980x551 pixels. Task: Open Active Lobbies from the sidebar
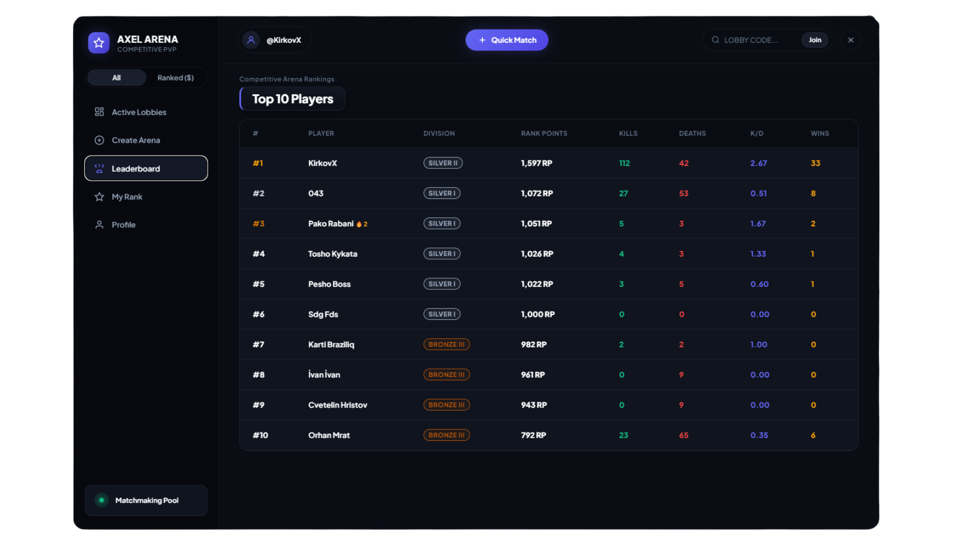click(x=146, y=112)
